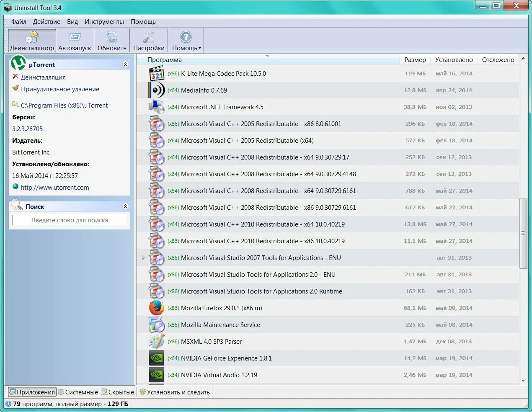Screen dimensions: 532x412
Task: Collapse the µTorrent details panel
Action: pyautogui.click(x=125, y=64)
